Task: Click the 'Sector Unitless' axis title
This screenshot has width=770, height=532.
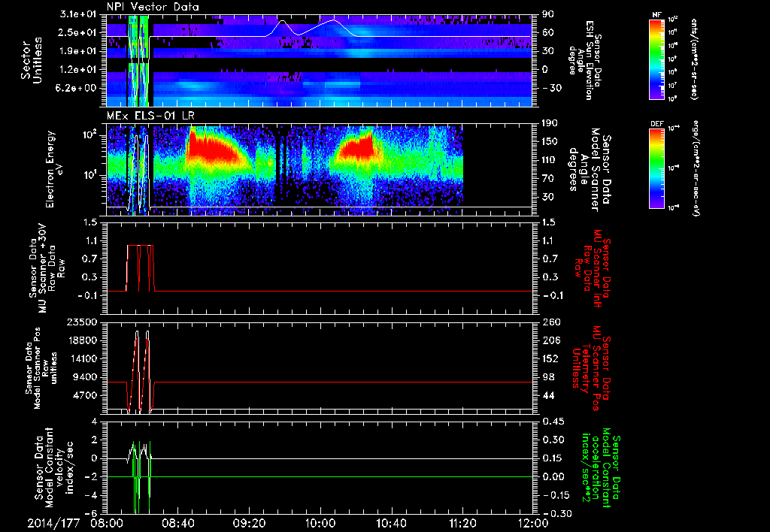Action: point(32,60)
